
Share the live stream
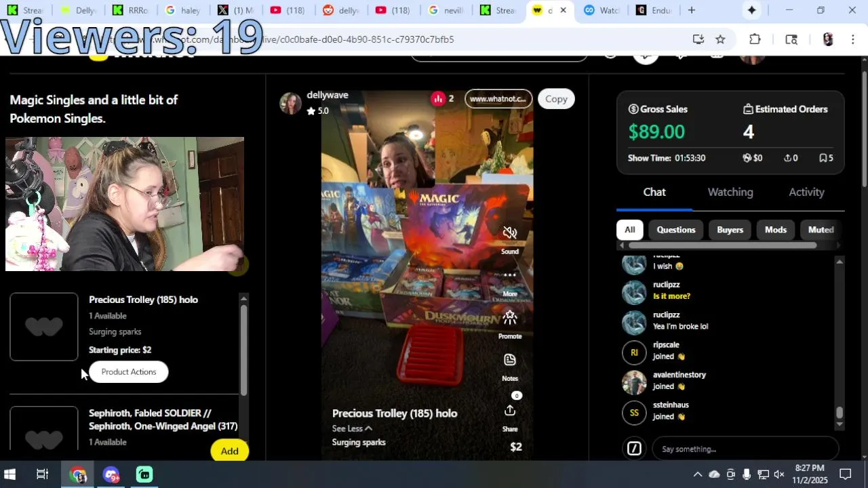click(x=510, y=411)
